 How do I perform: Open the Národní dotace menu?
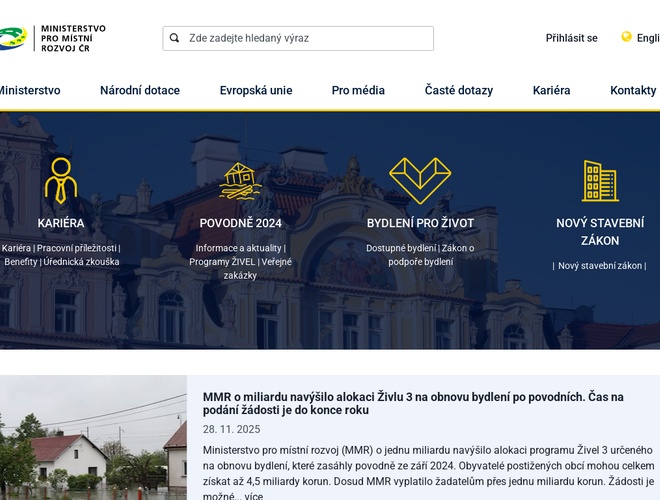(x=140, y=90)
